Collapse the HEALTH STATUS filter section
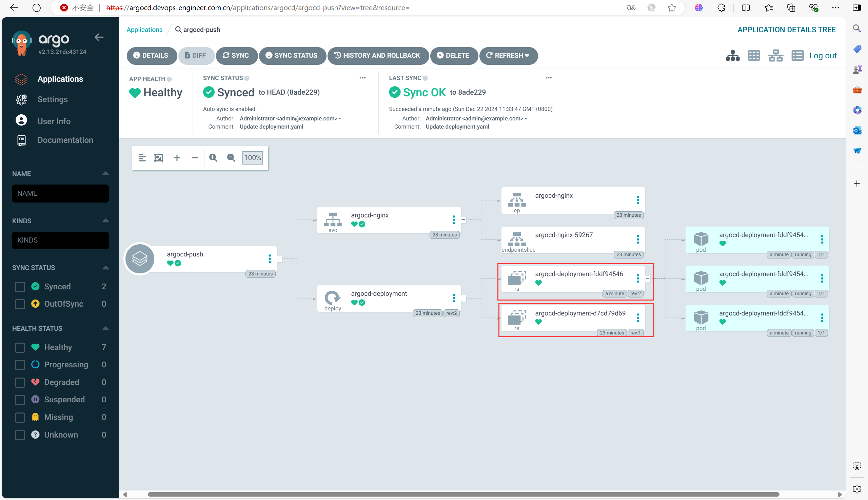The image size is (868, 500). (105, 329)
